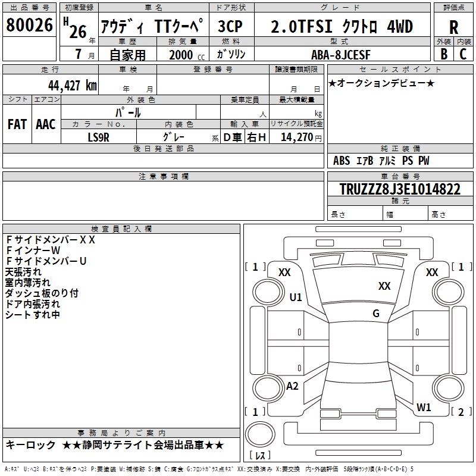This screenshot has height=476, width=476.
Task: Click the A2 mark near rear wheel
Action: tap(292, 386)
